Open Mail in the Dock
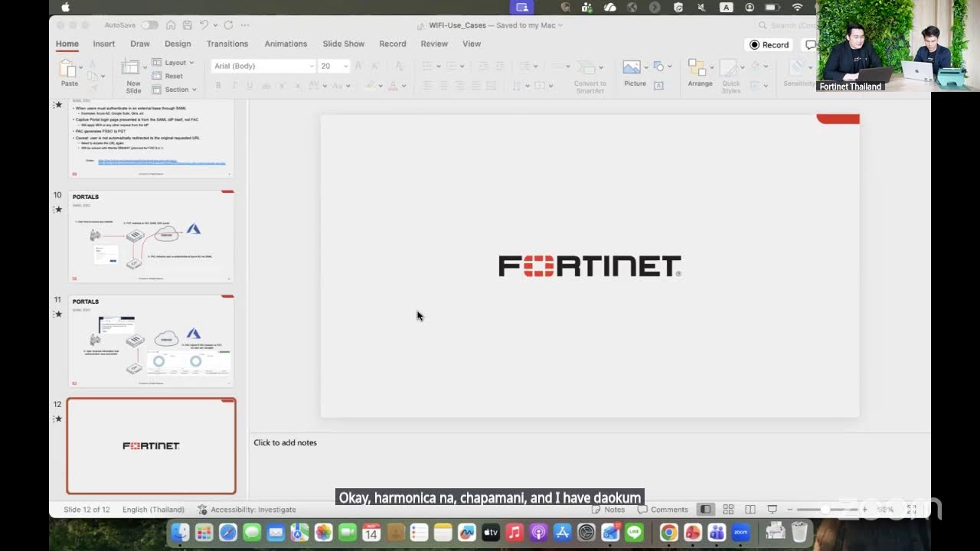This screenshot has height=551, width=980. (x=276, y=532)
